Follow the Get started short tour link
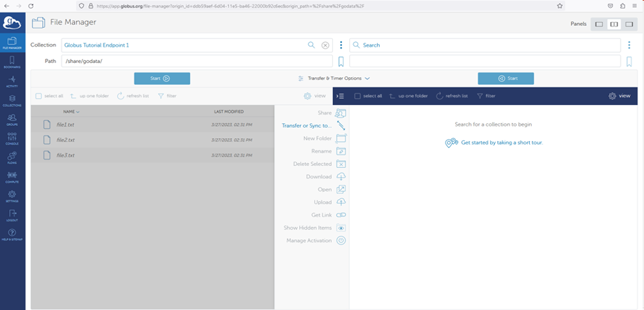 tap(501, 142)
